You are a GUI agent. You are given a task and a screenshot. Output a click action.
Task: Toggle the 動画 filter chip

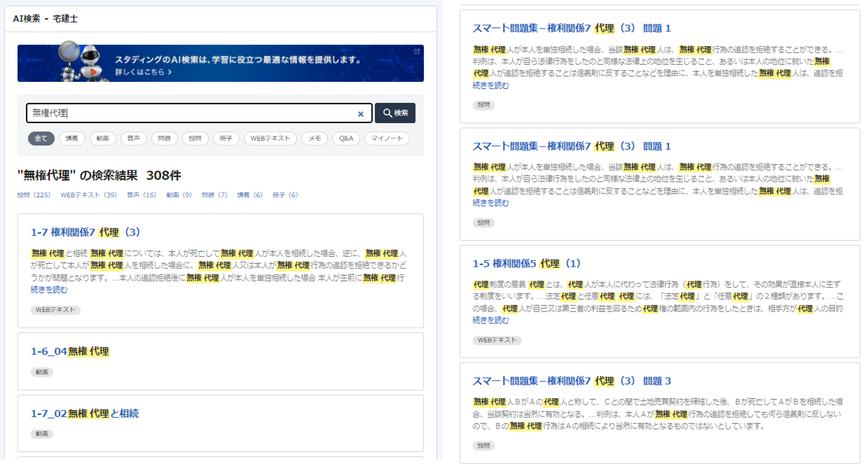[x=103, y=138]
